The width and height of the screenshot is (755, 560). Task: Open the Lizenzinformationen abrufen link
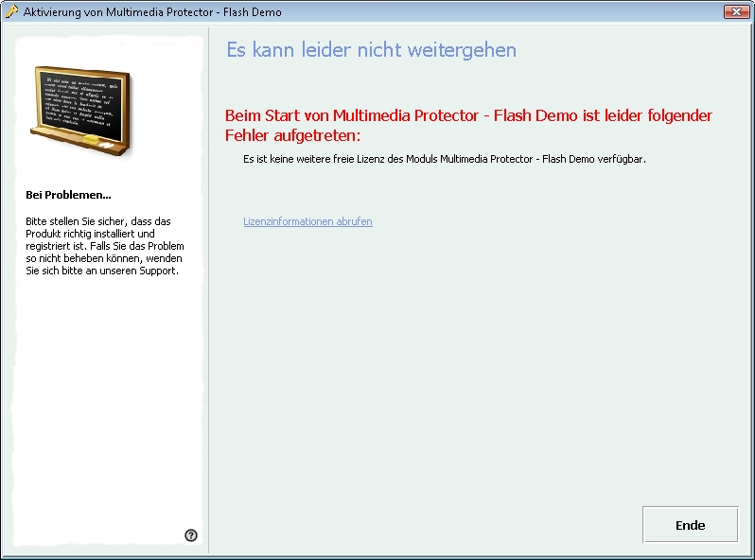tap(307, 221)
